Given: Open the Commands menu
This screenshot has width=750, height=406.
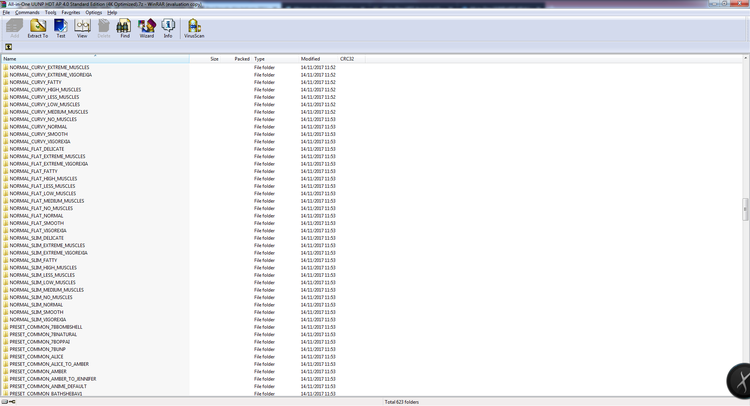Looking at the screenshot, I should (x=27, y=12).
